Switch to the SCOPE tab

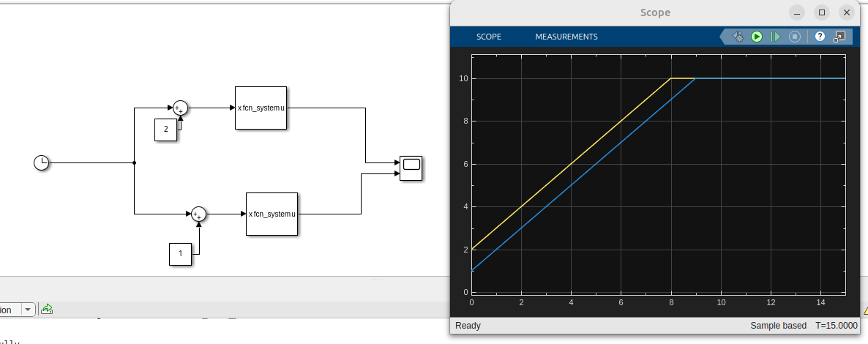(x=488, y=37)
